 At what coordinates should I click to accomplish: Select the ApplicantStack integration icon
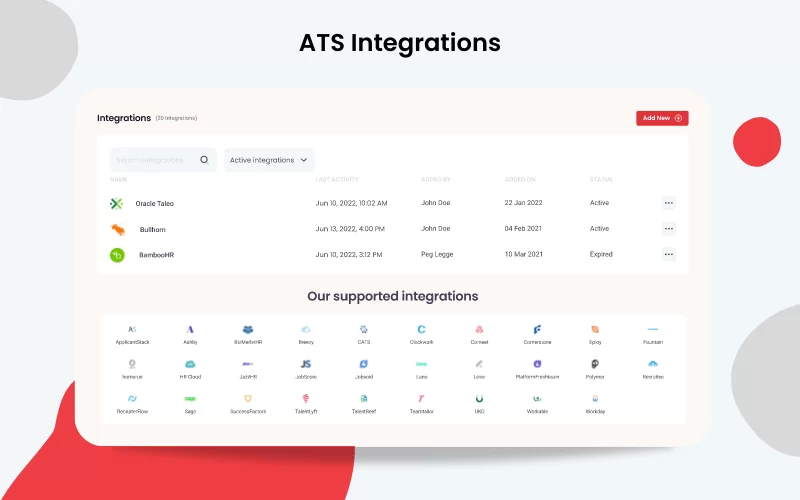[132, 330]
